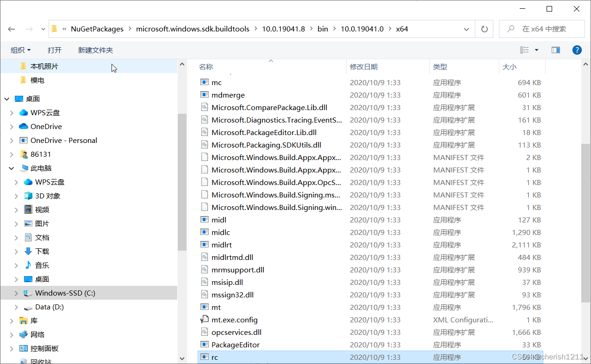The width and height of the screenshot is (591, 364).
Task: Select the rc application icon
Action: 205,357
